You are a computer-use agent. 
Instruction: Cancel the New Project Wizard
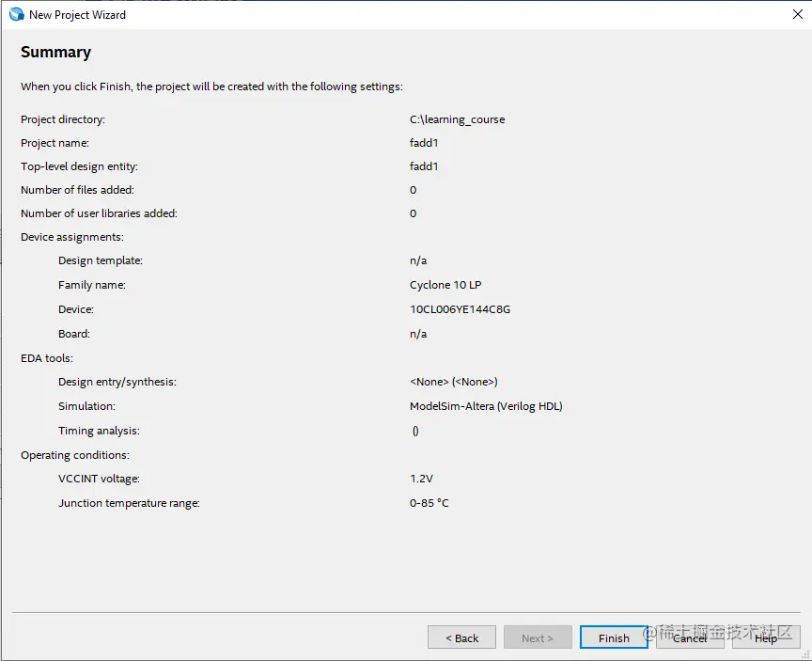(x=690, y=637)
